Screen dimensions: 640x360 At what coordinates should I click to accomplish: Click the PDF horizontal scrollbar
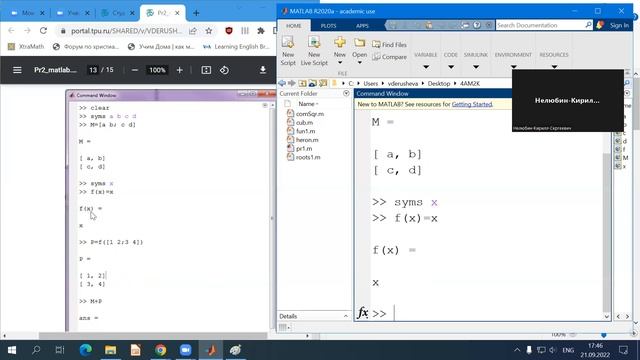(x=153, y=336)
